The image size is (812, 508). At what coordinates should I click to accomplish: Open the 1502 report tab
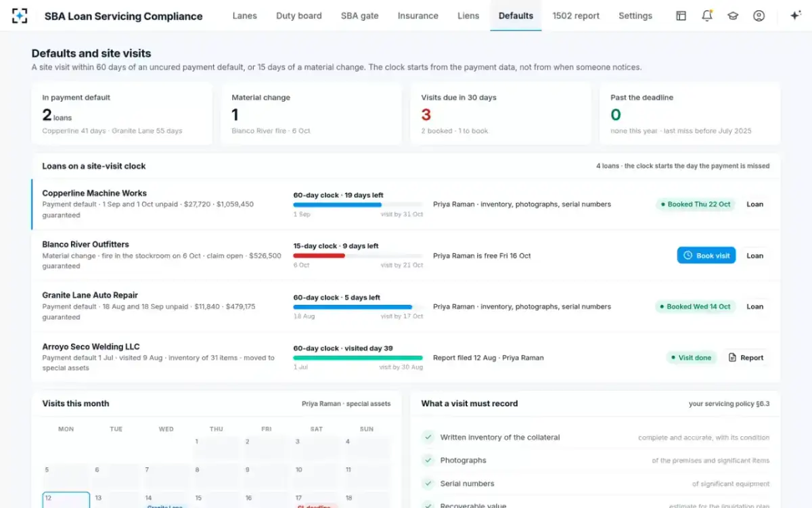576,16
